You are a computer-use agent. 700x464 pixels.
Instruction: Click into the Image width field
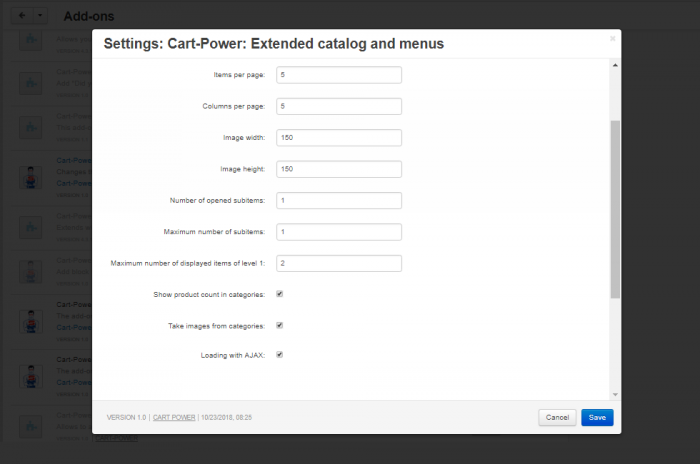[339, 138]
